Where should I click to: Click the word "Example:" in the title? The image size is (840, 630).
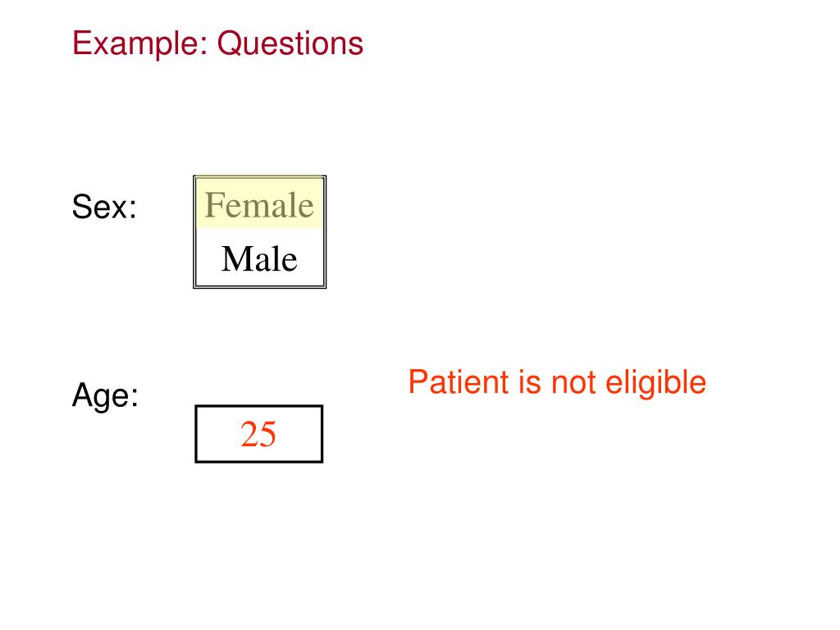tap(139, 43)
